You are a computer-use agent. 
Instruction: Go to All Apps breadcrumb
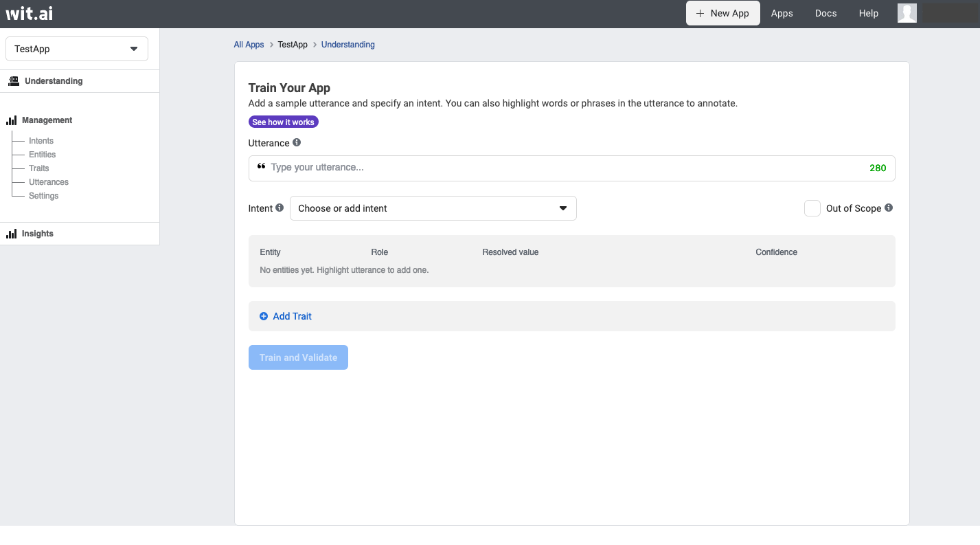(249, 45)
